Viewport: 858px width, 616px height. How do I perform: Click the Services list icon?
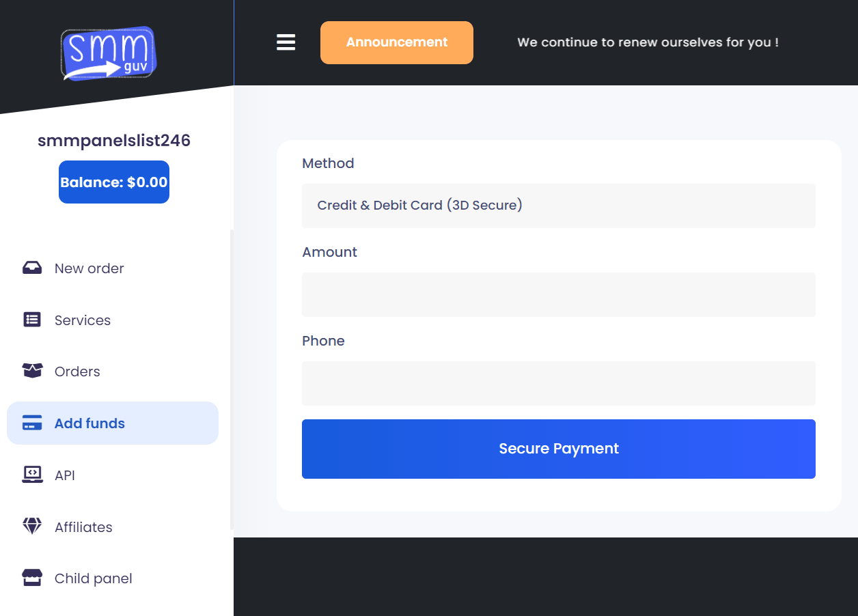(32, 320)
